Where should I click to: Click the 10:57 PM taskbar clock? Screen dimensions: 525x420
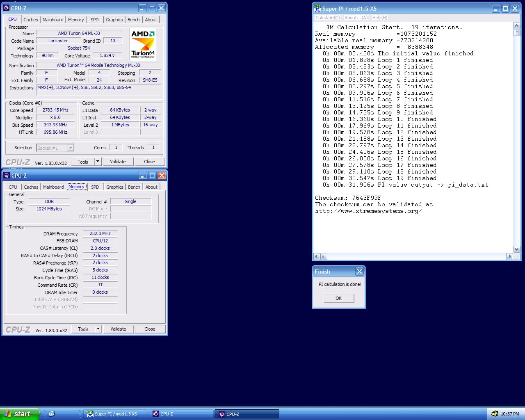coord(510,414)
